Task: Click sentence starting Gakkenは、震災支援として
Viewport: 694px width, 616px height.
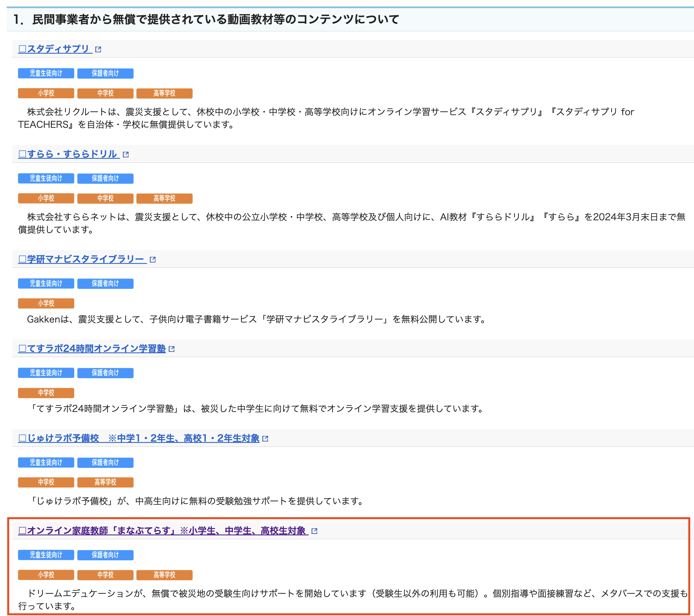Action: click(x=257, y=319)
